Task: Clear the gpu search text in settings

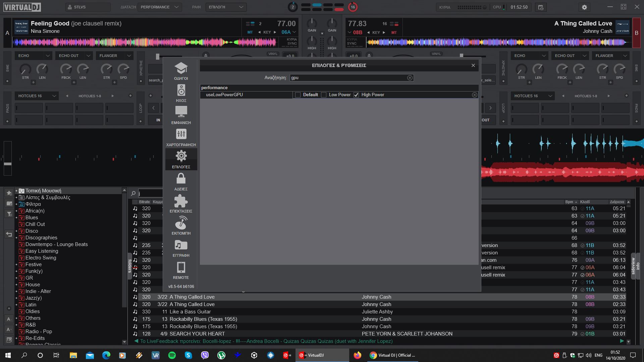Action: [x=410, y=78]
